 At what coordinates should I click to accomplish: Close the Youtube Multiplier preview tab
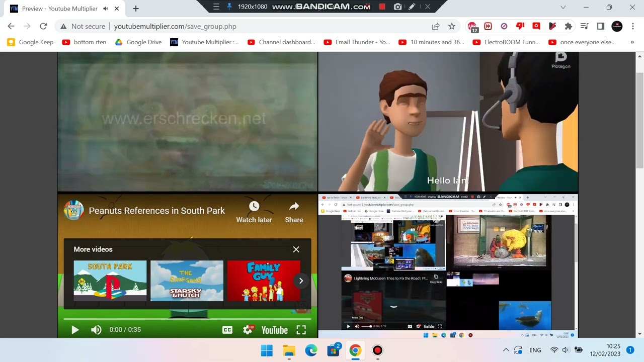coord(117,9)
